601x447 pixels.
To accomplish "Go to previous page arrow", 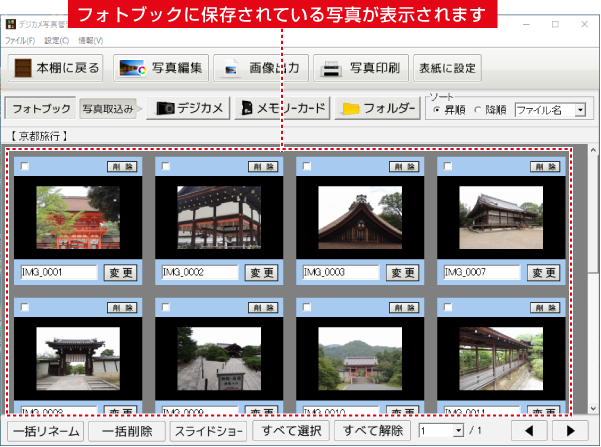I will point(529,431).
